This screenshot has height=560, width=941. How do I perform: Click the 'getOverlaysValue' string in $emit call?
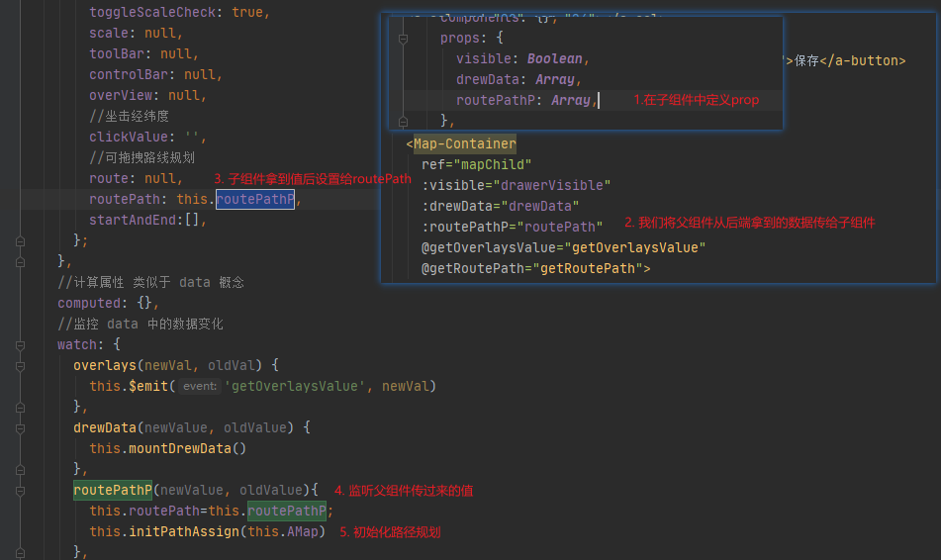click(296, 387)
